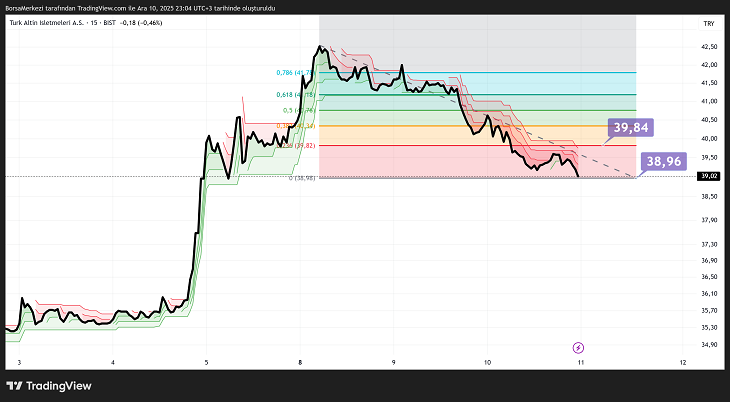Click the 42,50 mark on price axis
Screen dimensions: 730x402
pyautogui.click(x=709, y=47)
